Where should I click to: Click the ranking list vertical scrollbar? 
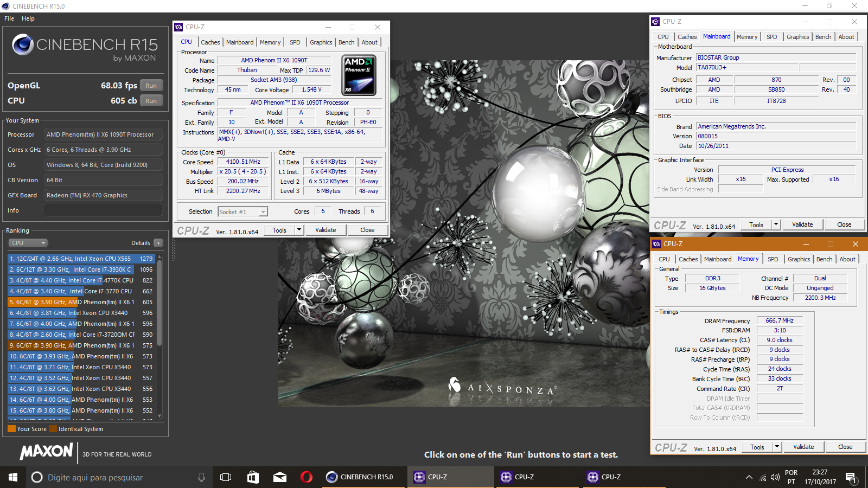click(159, 336)
